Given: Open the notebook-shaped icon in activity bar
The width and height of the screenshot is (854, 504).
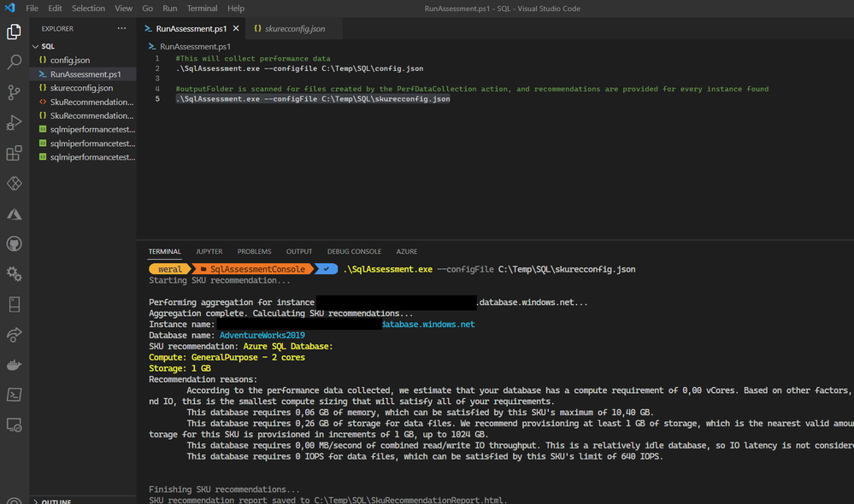Looking at the screenshot, I should (x=15, y=304).
